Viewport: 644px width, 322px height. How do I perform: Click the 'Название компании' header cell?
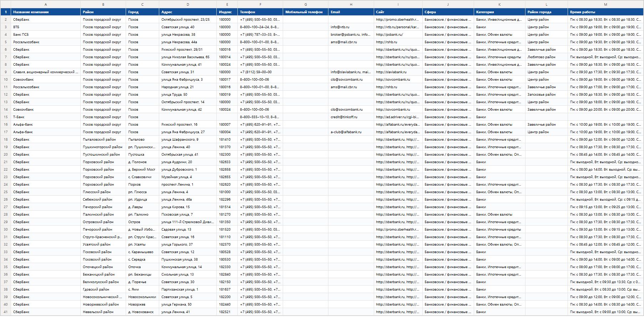(x=46, y=12)
